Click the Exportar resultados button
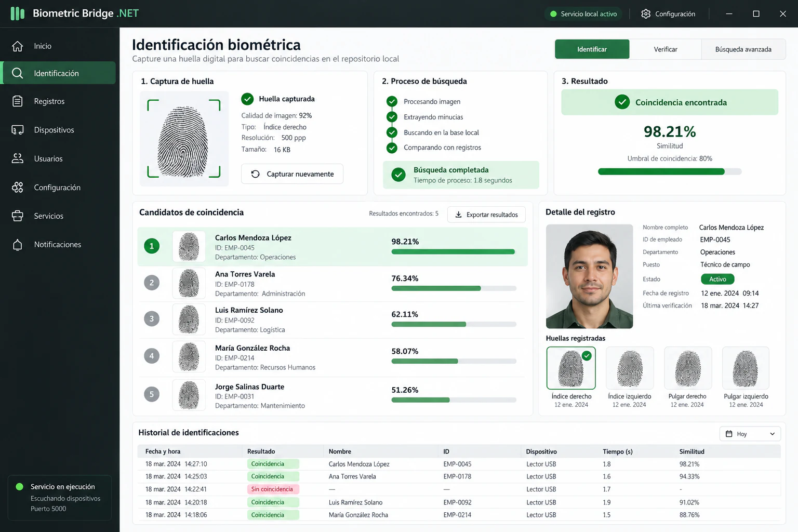 click(486, 215)
